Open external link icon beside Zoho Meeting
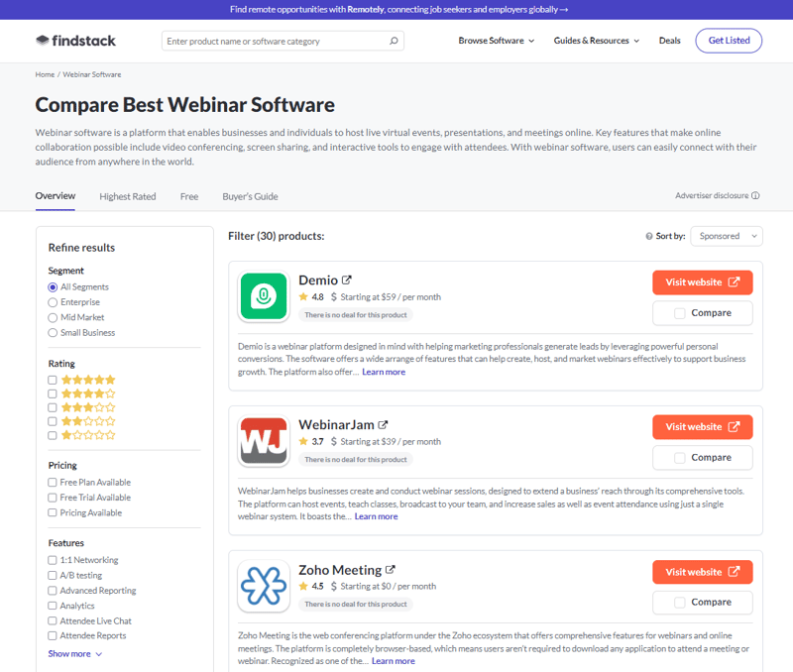793x672 pixels. coord(390,569)
